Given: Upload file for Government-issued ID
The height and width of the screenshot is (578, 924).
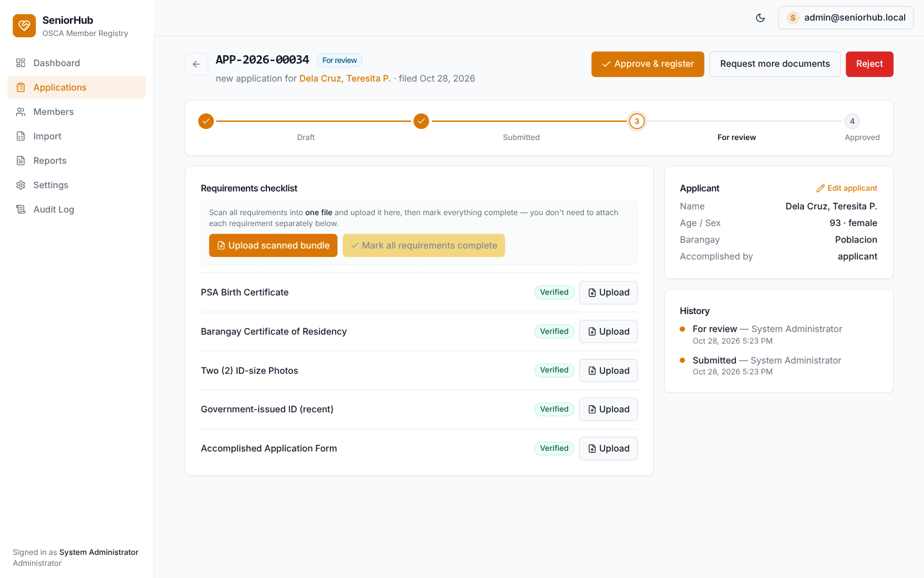Looking at the screenshot, I should pyautogui.click(x=608, y=409).
